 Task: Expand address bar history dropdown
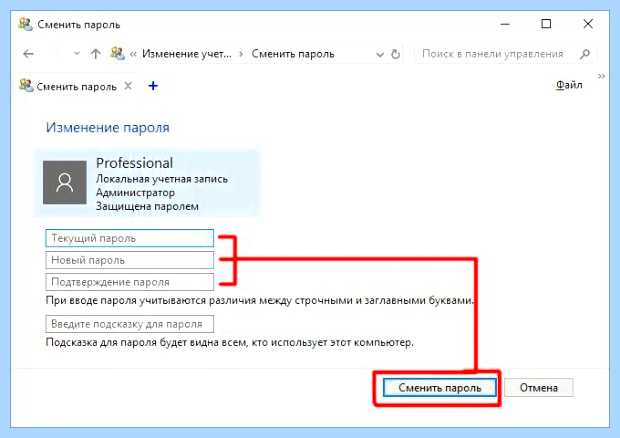point(380,54)
